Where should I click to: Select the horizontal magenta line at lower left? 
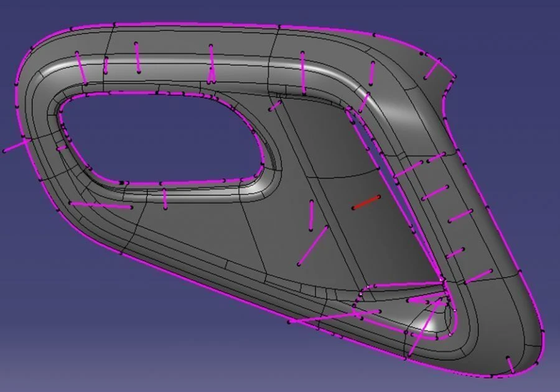pos(101,205)
